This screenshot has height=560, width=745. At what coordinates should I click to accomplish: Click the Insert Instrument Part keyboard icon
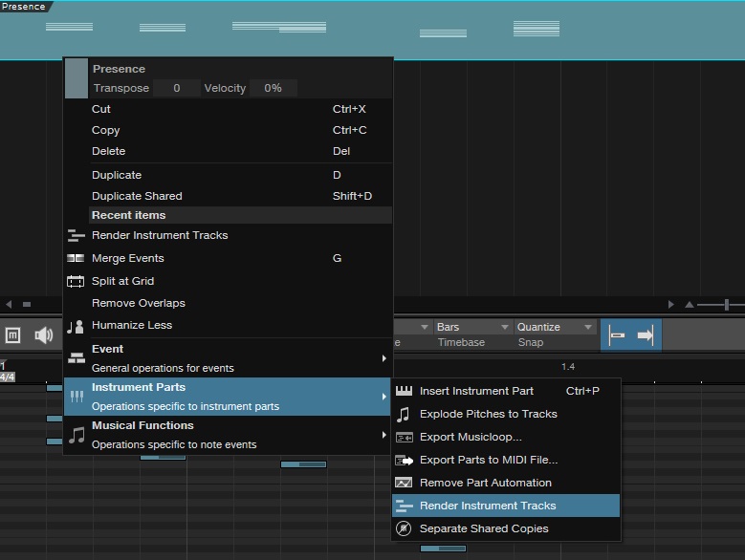404,391
